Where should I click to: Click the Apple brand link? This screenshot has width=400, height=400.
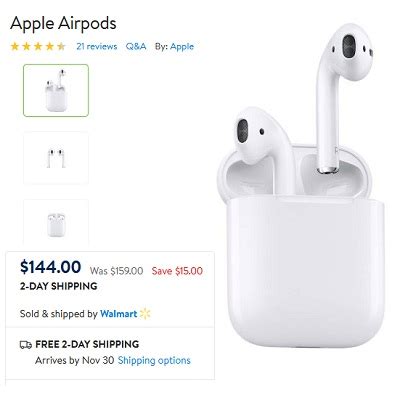coord(182,46)
